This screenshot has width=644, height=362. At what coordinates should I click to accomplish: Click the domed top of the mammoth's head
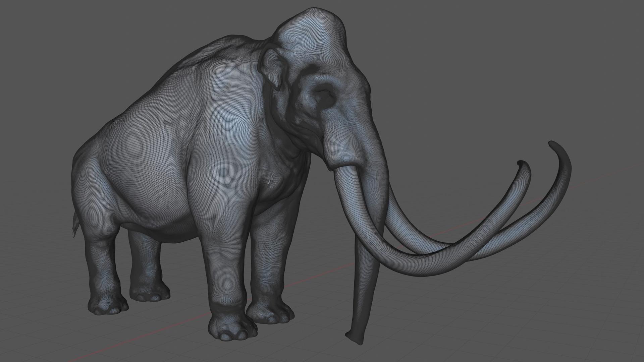312,23
